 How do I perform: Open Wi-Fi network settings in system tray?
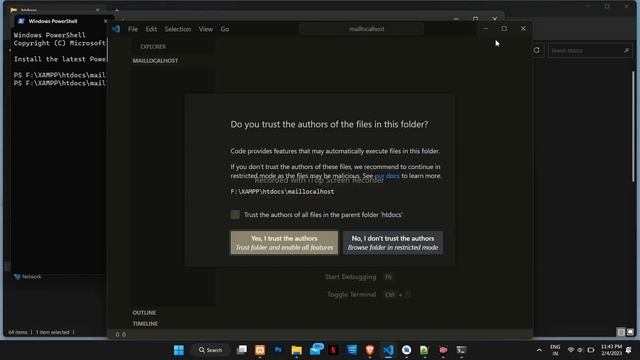(x=571, y=350)
